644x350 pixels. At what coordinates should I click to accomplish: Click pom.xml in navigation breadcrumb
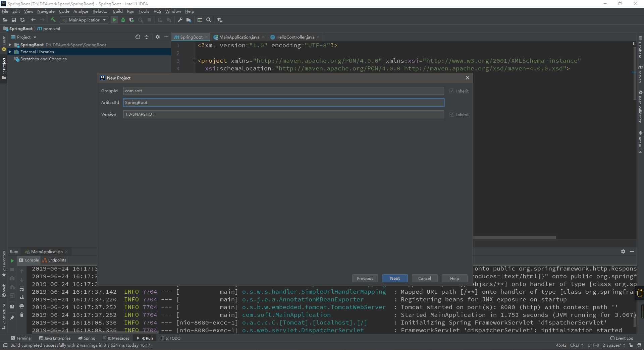point(49,29)
